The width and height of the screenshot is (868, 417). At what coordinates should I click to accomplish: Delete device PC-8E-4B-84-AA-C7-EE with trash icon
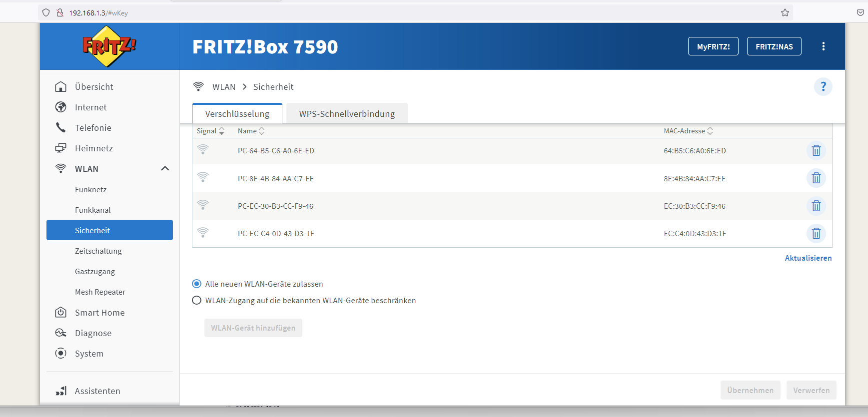click(x=816, y=178)
